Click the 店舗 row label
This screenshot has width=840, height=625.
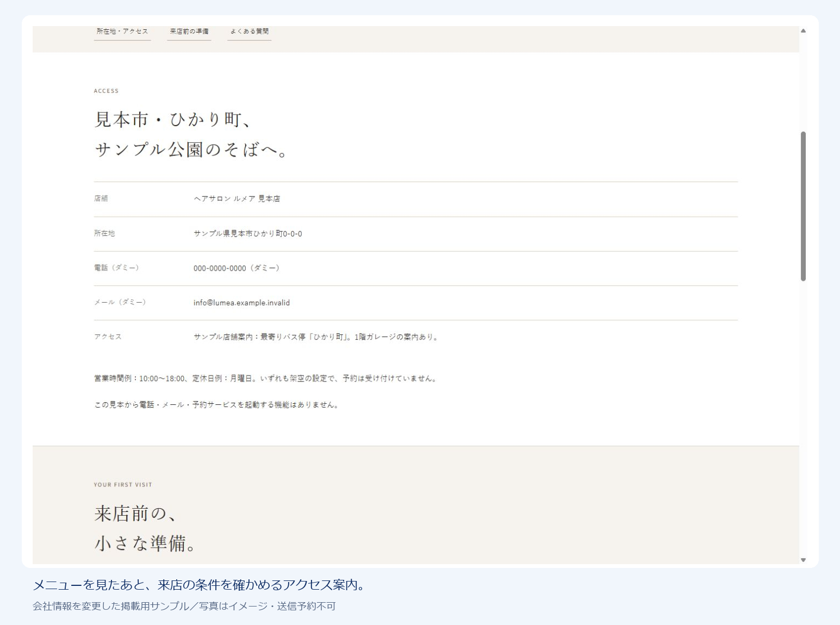tap(101, 199)
